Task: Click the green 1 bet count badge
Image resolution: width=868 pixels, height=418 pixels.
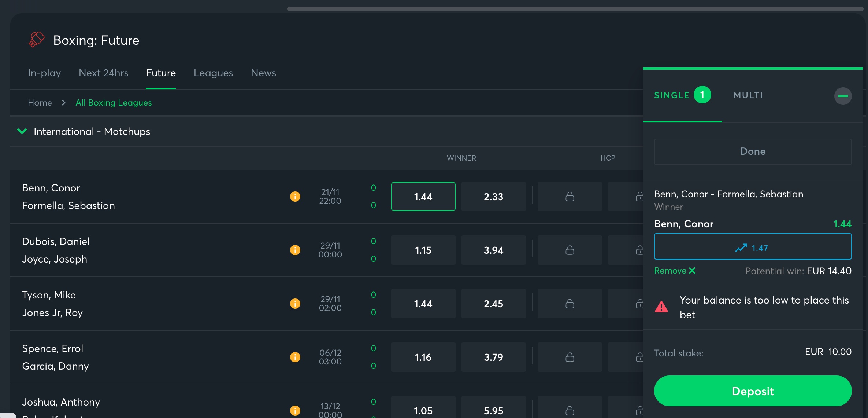Action: (x=702, y=95)
